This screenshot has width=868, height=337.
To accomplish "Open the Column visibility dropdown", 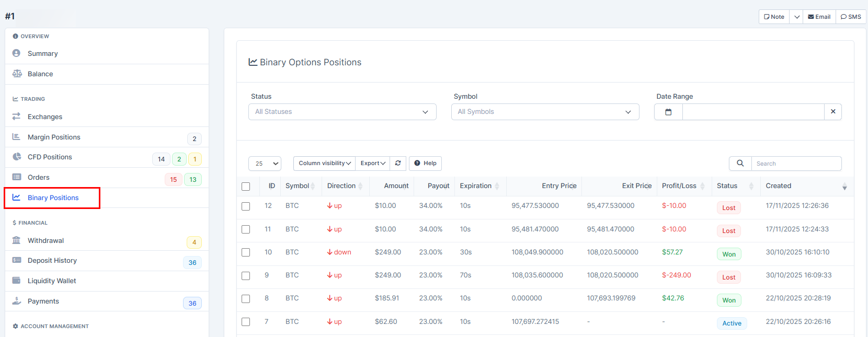I will [324, 164].
